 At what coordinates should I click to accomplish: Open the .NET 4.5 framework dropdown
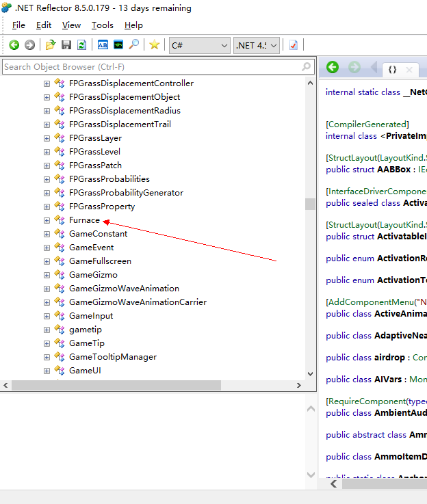pyautogui.click(x=257, y=45)
